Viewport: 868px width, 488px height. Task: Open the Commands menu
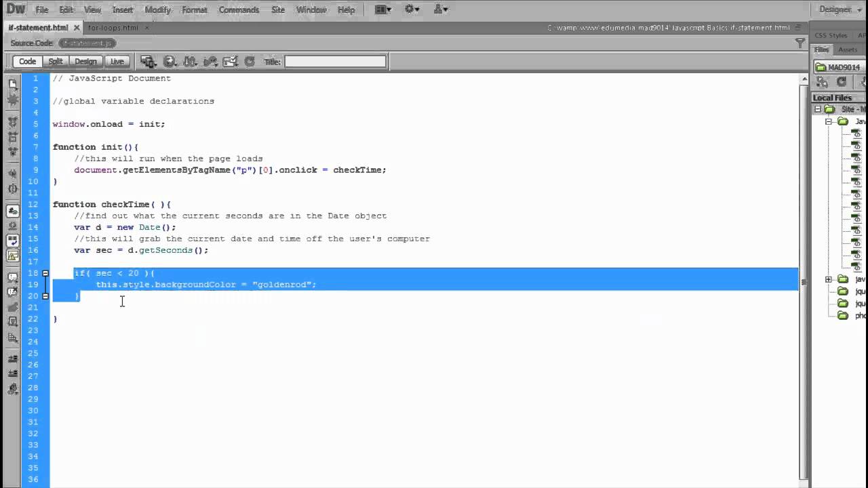click(239, 9)
